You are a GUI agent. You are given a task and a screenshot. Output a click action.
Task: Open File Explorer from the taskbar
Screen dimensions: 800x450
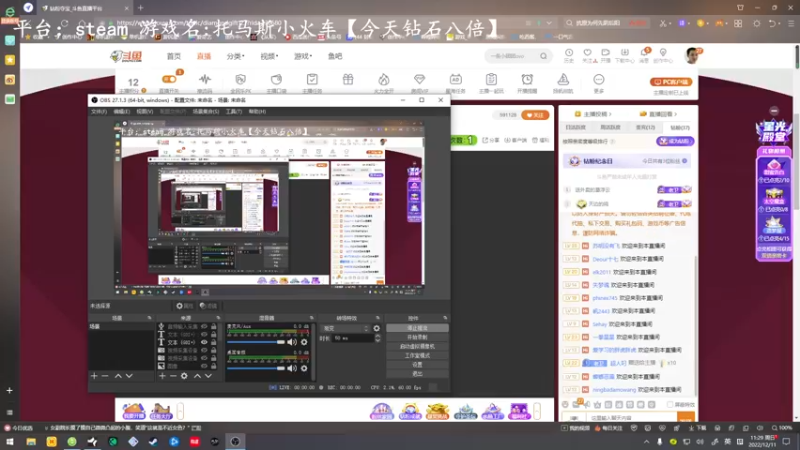[31, 441]
